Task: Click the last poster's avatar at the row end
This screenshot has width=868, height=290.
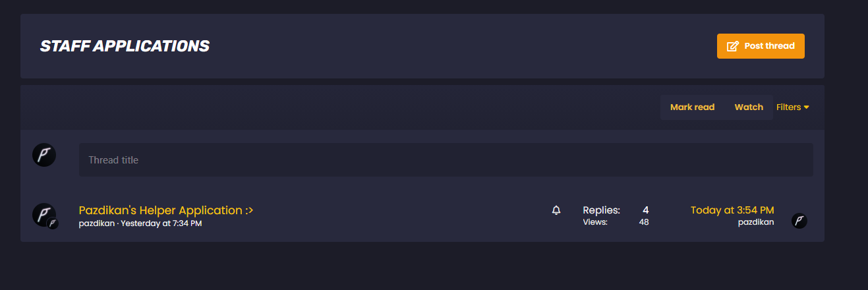Action: pyautogui.click(x=799, y=221)
